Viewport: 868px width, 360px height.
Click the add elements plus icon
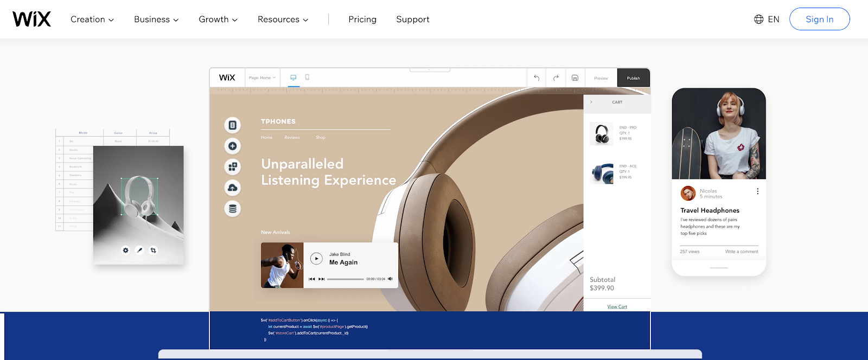pos(233,146)
